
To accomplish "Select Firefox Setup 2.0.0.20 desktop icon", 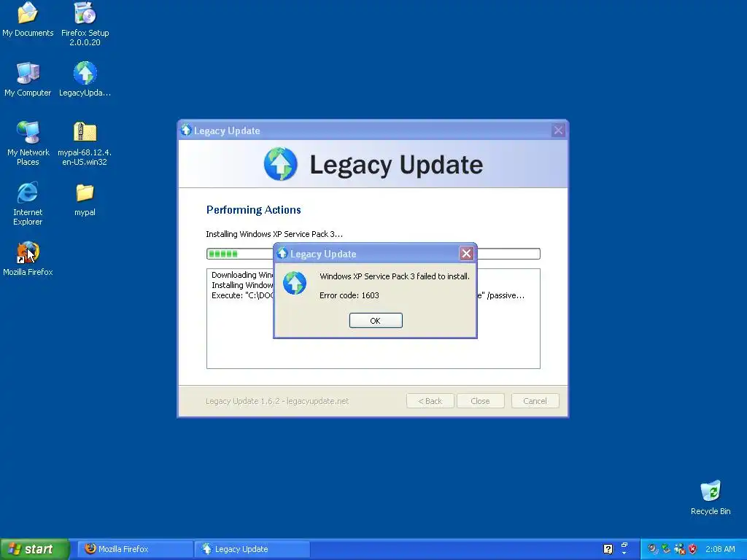I will point(85,24).
